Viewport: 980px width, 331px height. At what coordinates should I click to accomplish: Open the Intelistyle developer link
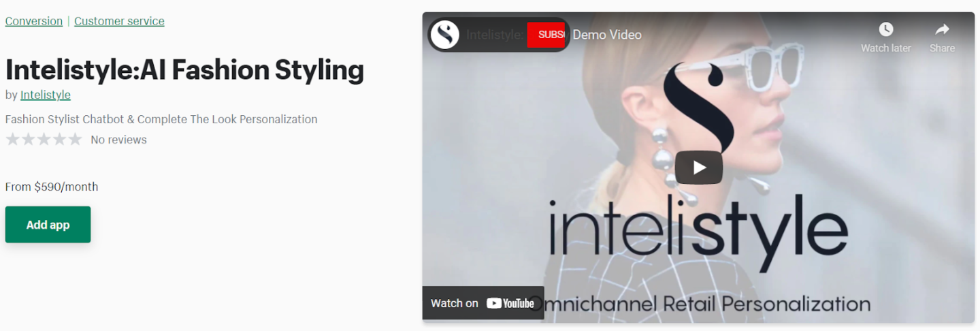pos(46,95)
